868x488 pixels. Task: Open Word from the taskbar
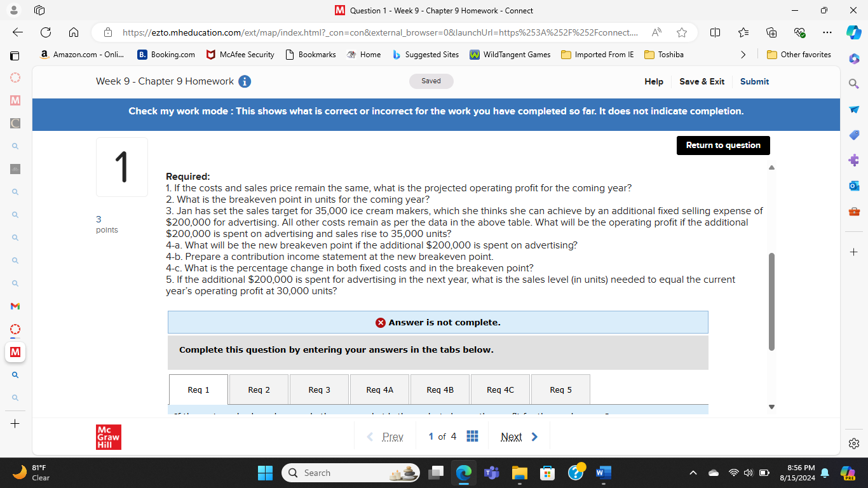602,473
